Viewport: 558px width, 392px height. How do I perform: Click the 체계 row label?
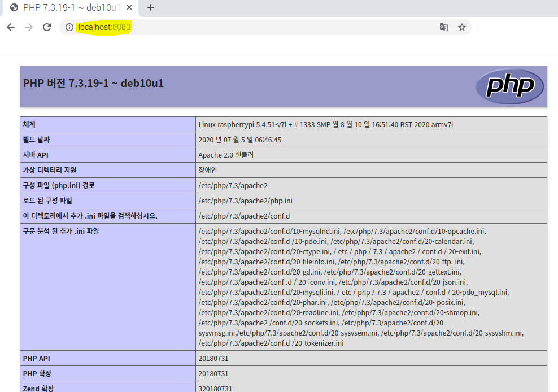[x=29, y=124]
